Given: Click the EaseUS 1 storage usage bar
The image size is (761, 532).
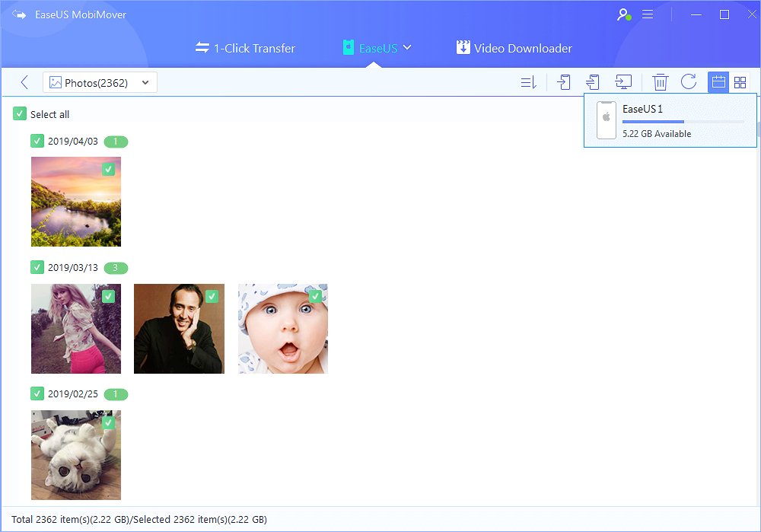Looking at the screenshot, I should point(683,121).
